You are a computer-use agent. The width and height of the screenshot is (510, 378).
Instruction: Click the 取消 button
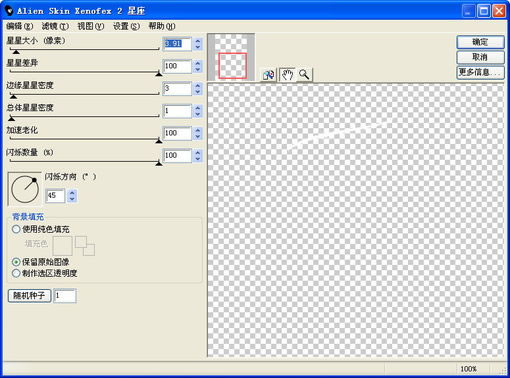point(480,57)
